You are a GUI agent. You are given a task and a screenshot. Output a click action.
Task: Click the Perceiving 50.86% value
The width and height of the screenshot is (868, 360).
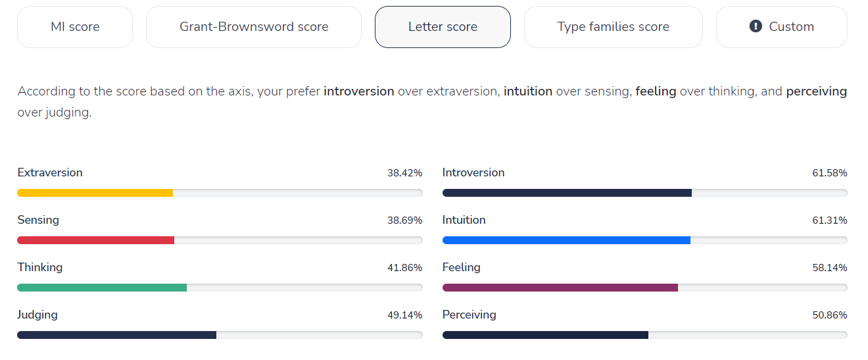(x=829, y=315)
